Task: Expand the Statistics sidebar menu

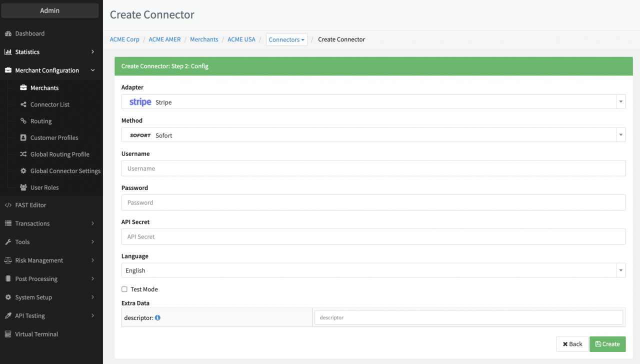Action: pyautogui.click(x=50, y=52)
